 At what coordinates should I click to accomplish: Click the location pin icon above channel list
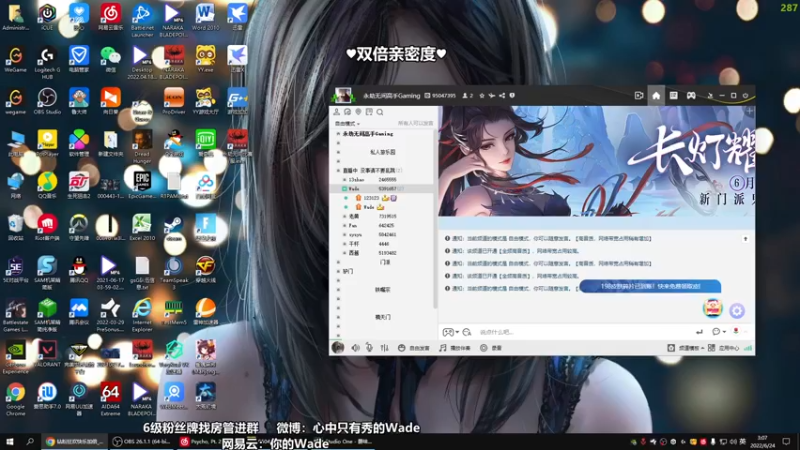tap(358, 112)
